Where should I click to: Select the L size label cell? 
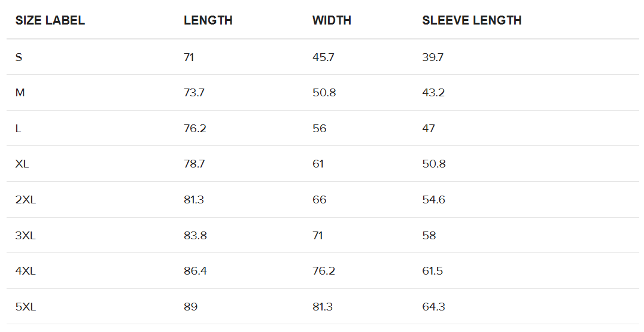[x=19, y=129]
